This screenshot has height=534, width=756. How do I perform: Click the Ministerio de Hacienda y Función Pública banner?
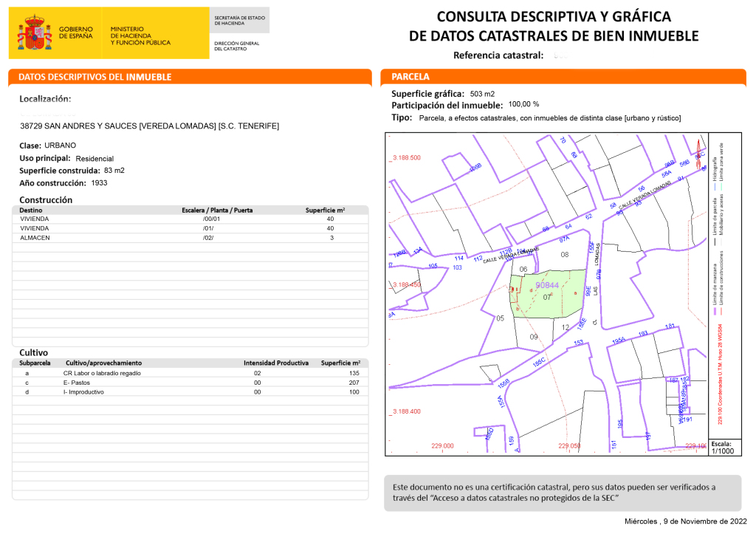click(140, 35)
